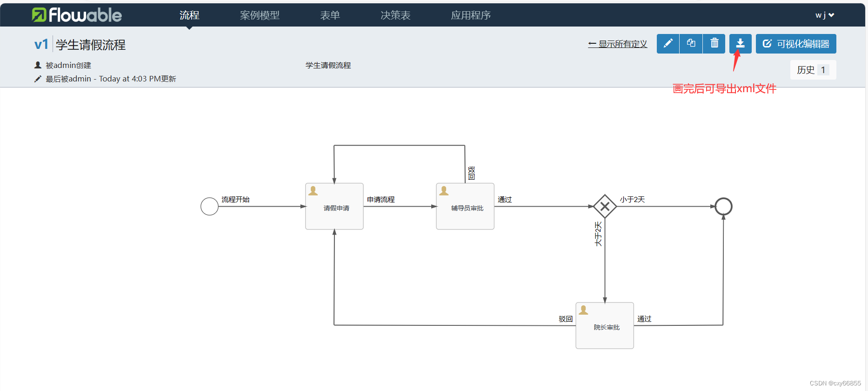Open the 流程 tab
868x391 pixels.
click(x=189, y=15)
